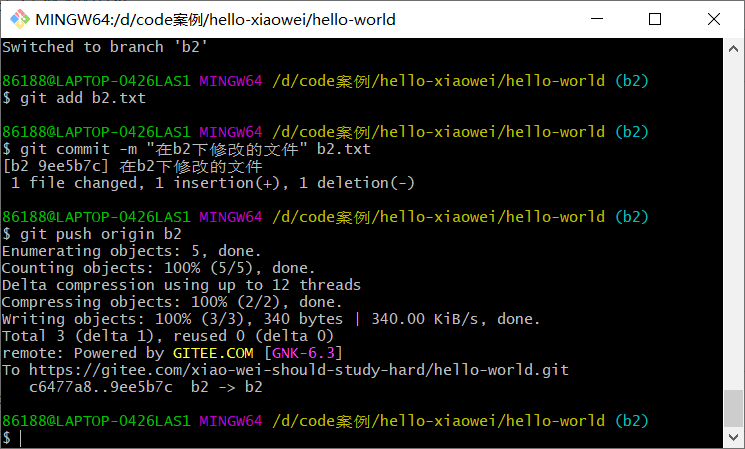The width and height of the screenshot is (745, 449).
Task: Click the scrollbar down arrow
Action: click(733, 438)
